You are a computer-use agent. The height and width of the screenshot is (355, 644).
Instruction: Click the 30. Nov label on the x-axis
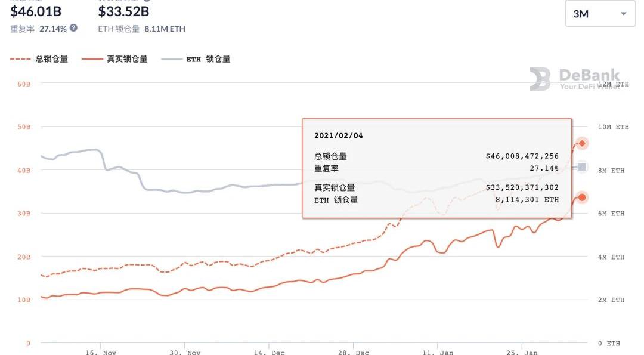185,352
